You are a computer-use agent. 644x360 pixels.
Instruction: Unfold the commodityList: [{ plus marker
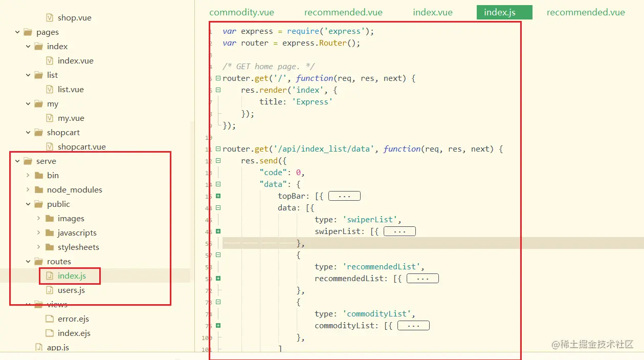218,326
